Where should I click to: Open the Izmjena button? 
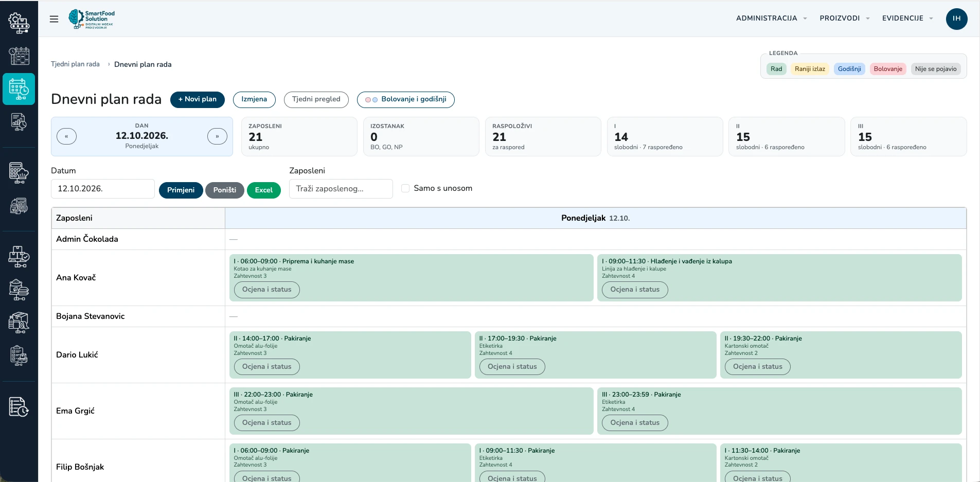coord(254,99)
